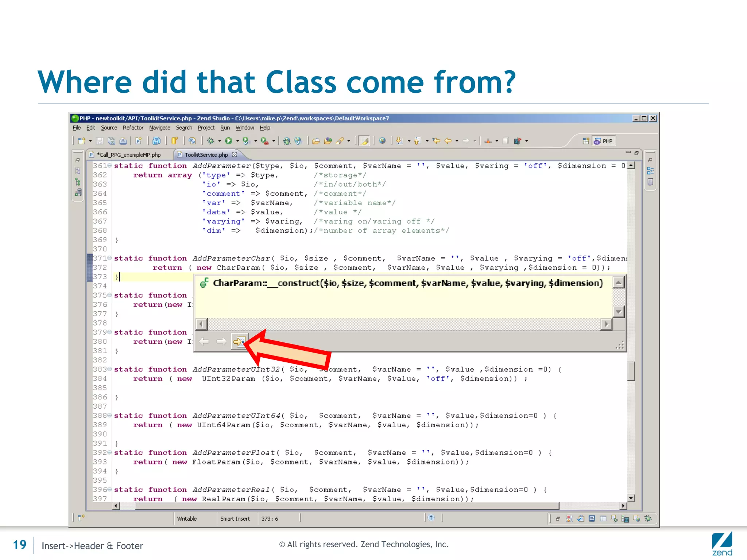The width and height of the screenshot is (747, 560).
Task: Click the New file toolbar icon
Action: [81, 141]
